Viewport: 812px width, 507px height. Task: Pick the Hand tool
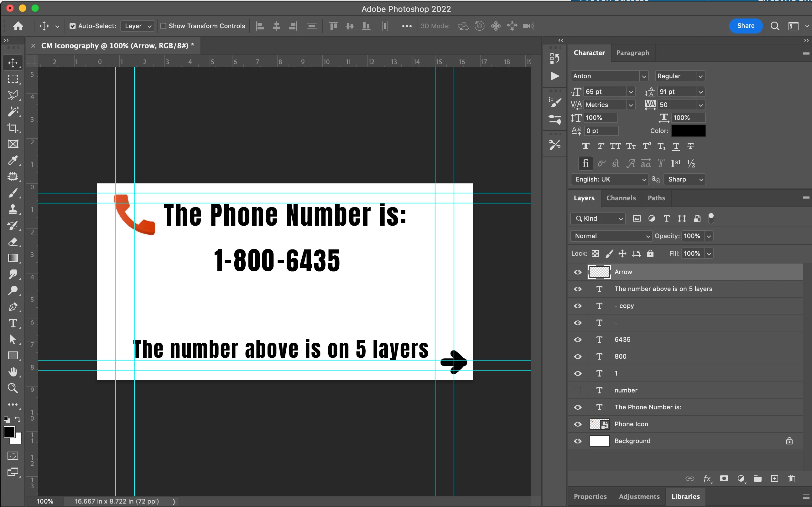pos(13,372)
